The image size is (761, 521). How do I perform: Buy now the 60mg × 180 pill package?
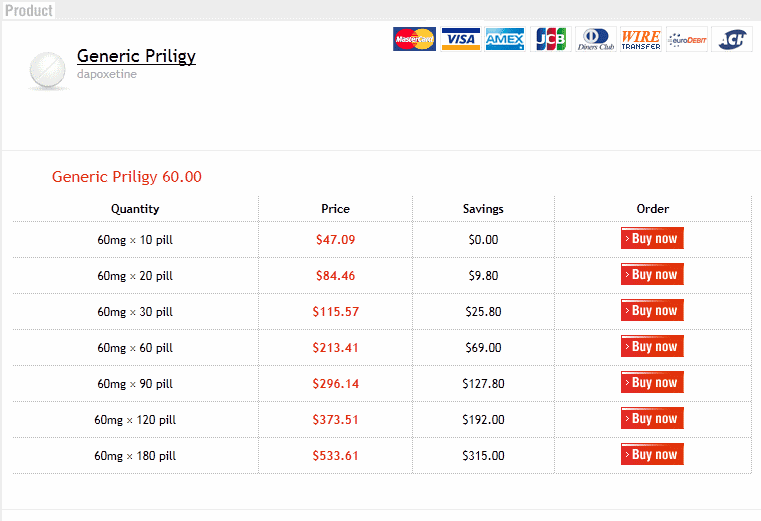coord(652,454)
